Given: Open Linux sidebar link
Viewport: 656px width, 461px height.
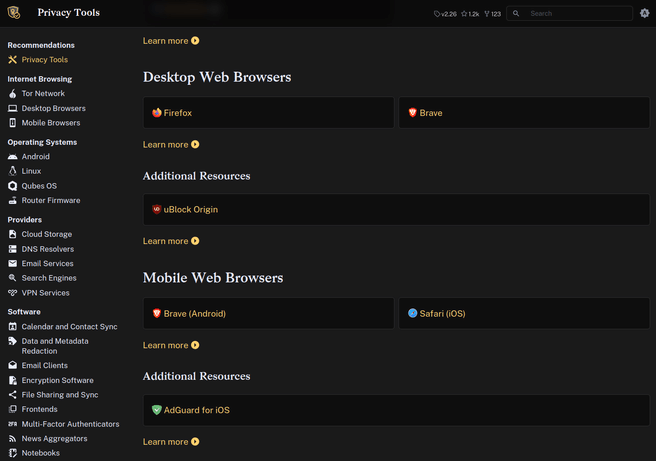Looking at the screenshot, I should (x=31, y=171).
